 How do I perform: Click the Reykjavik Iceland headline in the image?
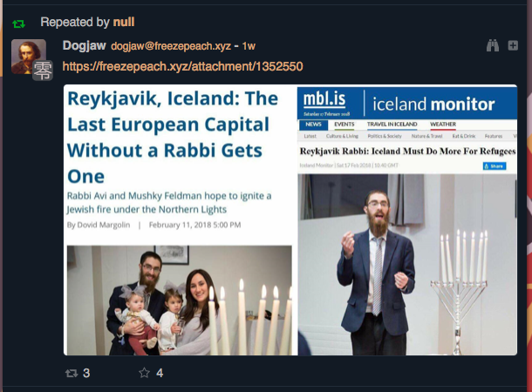[x=173, y=138]
